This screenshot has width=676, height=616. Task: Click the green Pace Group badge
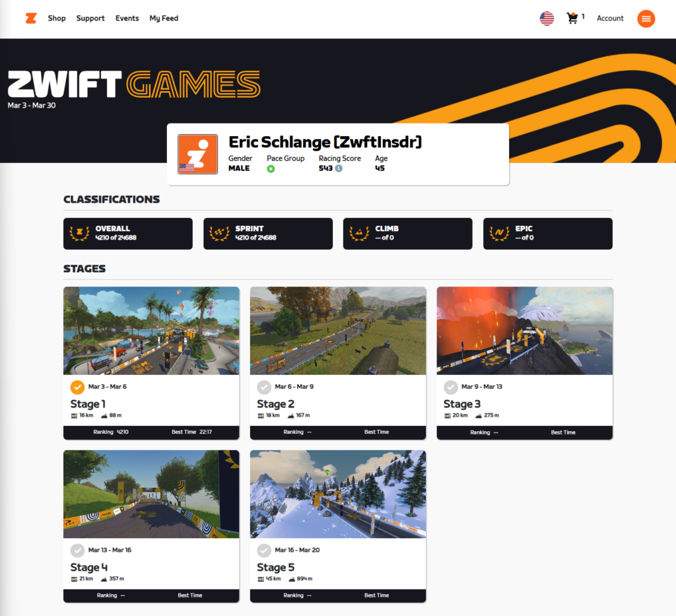pos(271,169)
